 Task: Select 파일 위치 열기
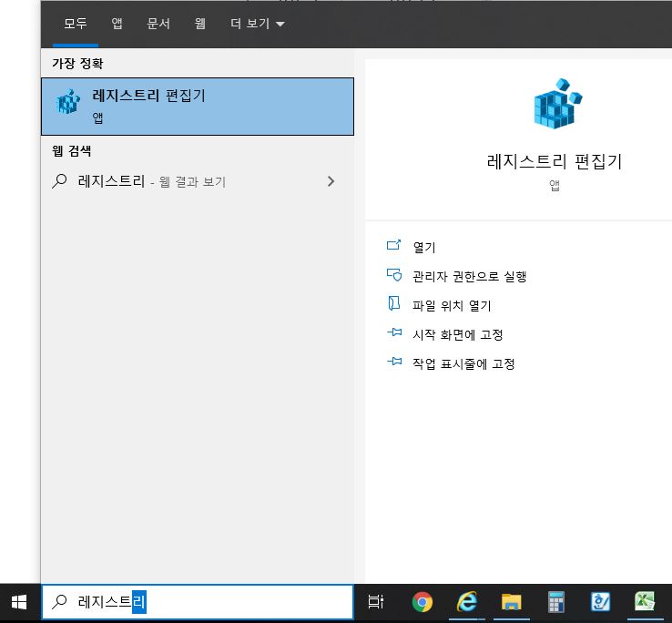point(452,305)
